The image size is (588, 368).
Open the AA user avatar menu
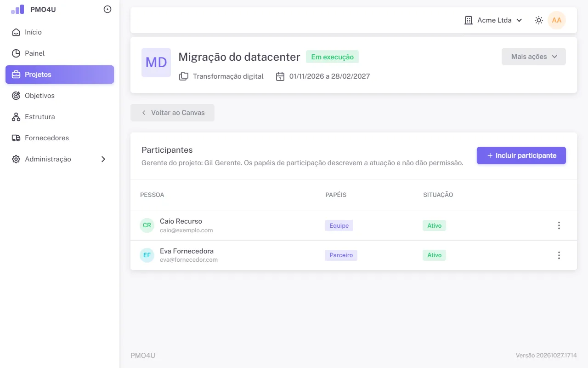pyautogui.click(x=557, y=20)
